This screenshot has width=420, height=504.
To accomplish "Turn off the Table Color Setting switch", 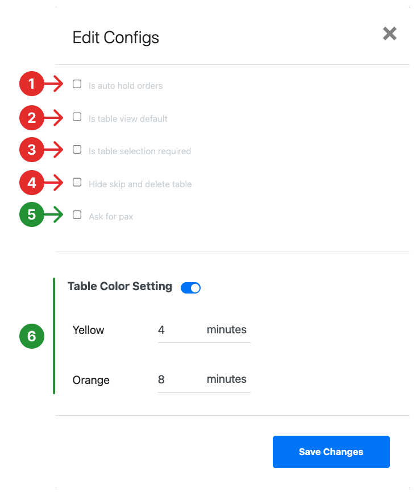I will point(190,288).
